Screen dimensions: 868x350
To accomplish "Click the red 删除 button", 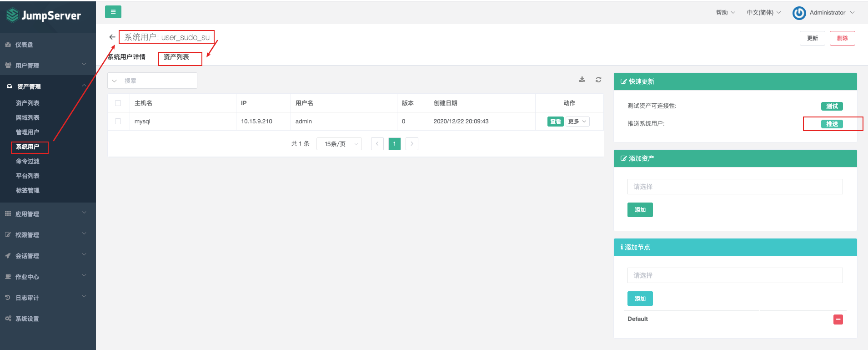I will tap(843, 38).
